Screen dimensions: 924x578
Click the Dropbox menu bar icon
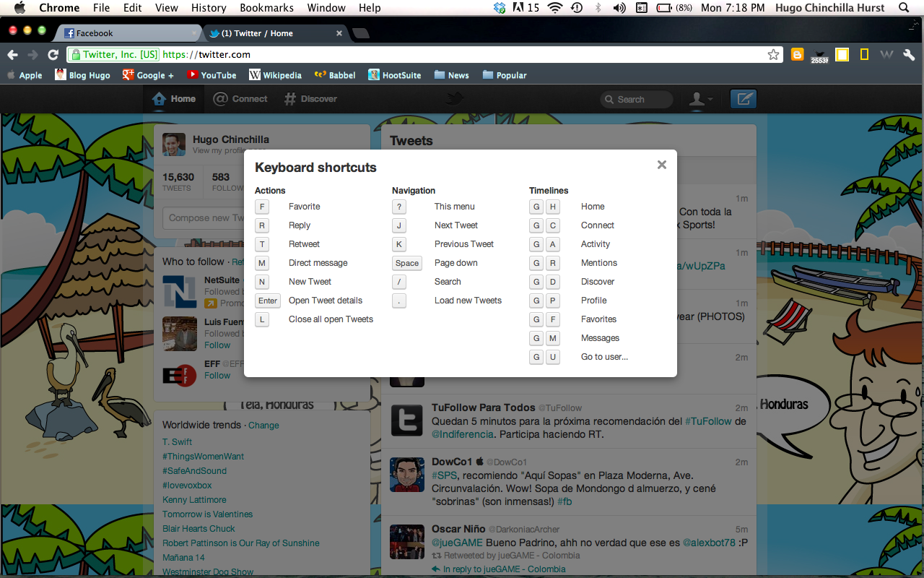500,8
